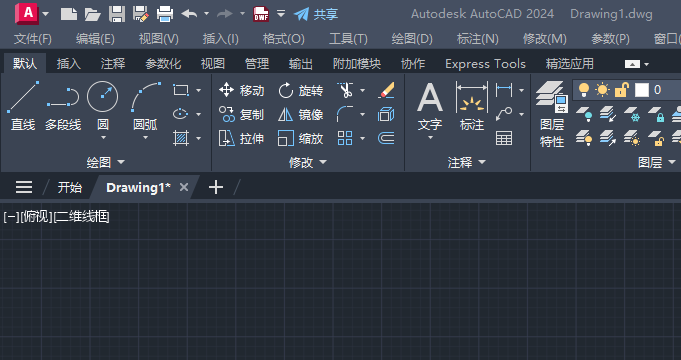Open the 文件(F) menu
Viewport: 681px width, 360px height.
point(33,39)
